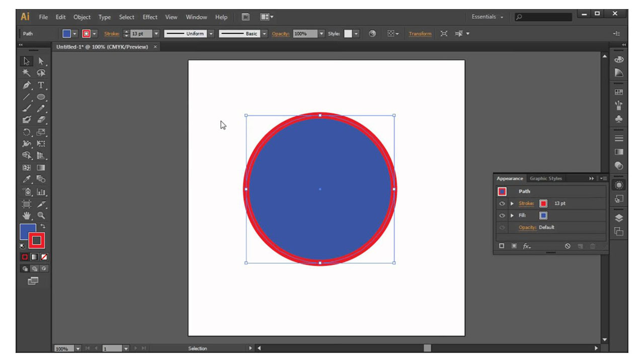The image size is (644, 362).
Task: Expand the Stroke row in Appearance panel
Action: tap(512, 204)
